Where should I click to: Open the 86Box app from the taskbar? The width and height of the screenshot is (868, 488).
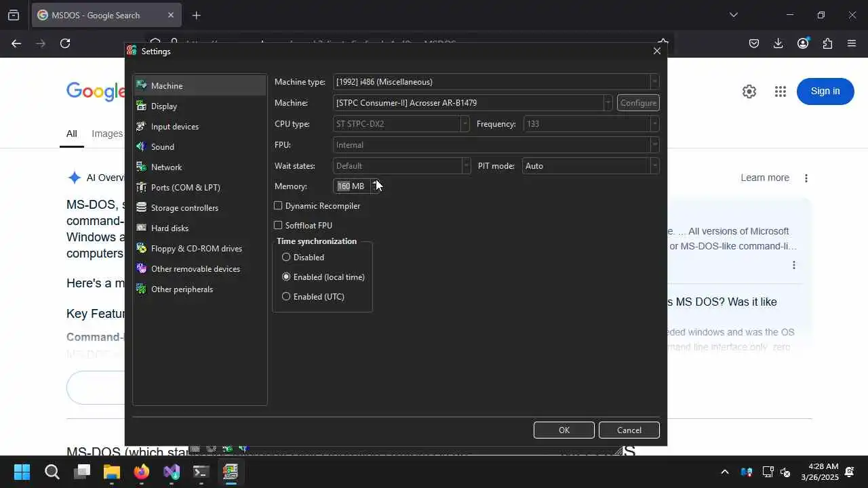pyautogui.click(x=231, y=472)
